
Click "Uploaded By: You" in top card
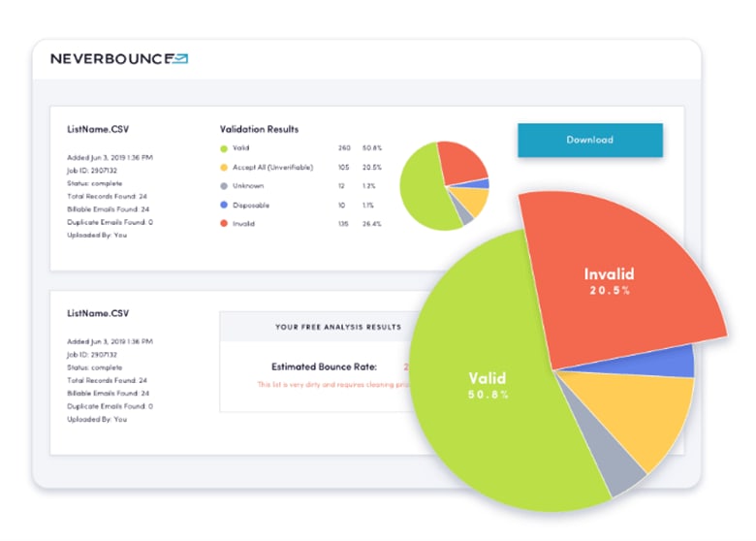coord(97,236)
